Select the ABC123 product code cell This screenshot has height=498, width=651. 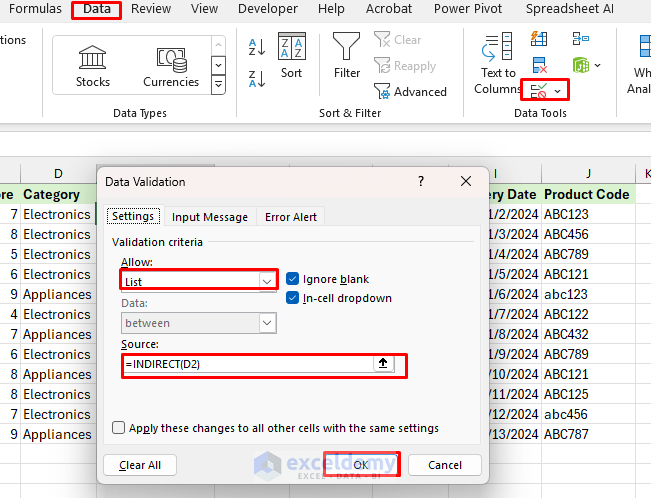click(588, 214)
